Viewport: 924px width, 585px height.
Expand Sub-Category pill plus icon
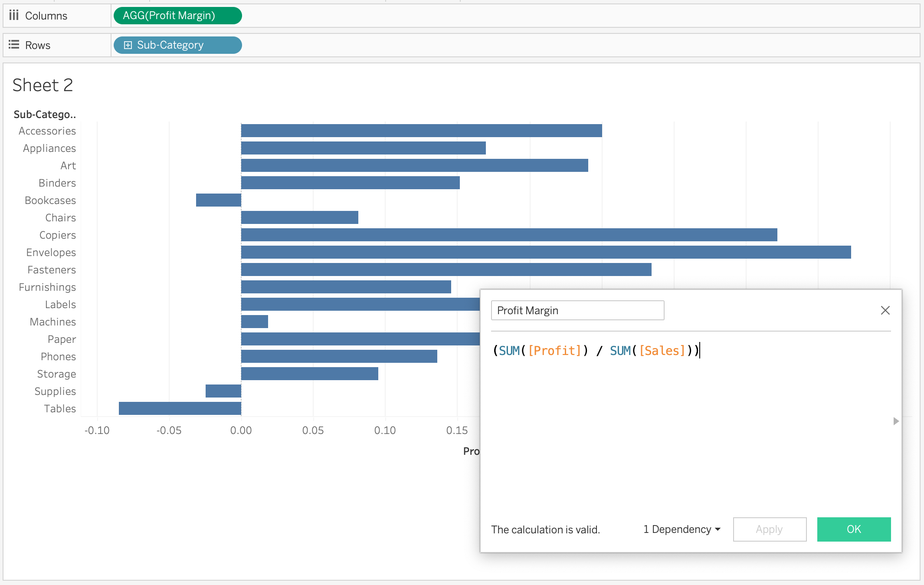(128, 45)
